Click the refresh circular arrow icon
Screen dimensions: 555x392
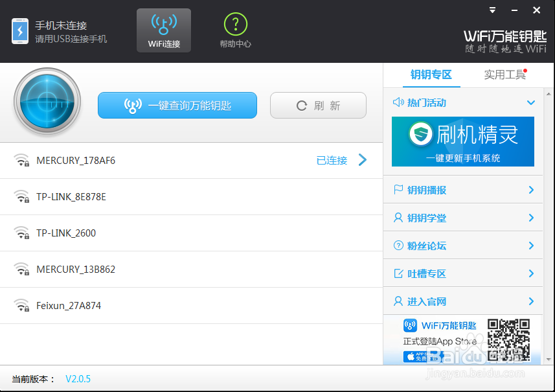coord(302,106)
